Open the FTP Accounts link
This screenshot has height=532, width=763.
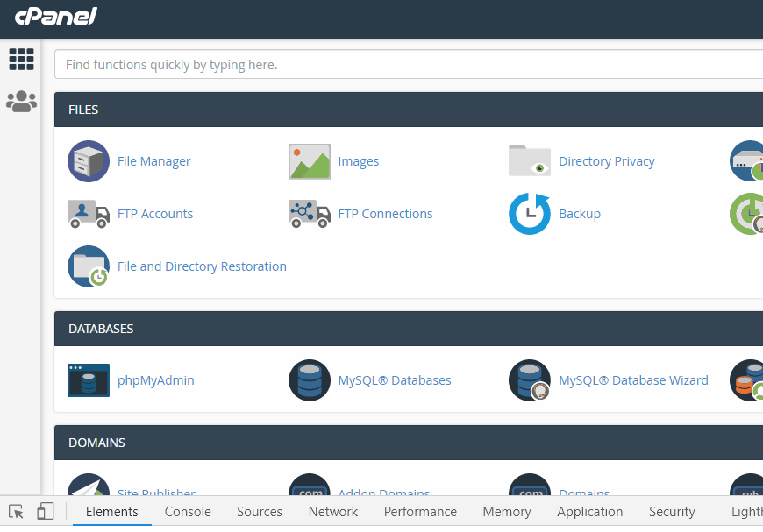(x=155, y=214)
